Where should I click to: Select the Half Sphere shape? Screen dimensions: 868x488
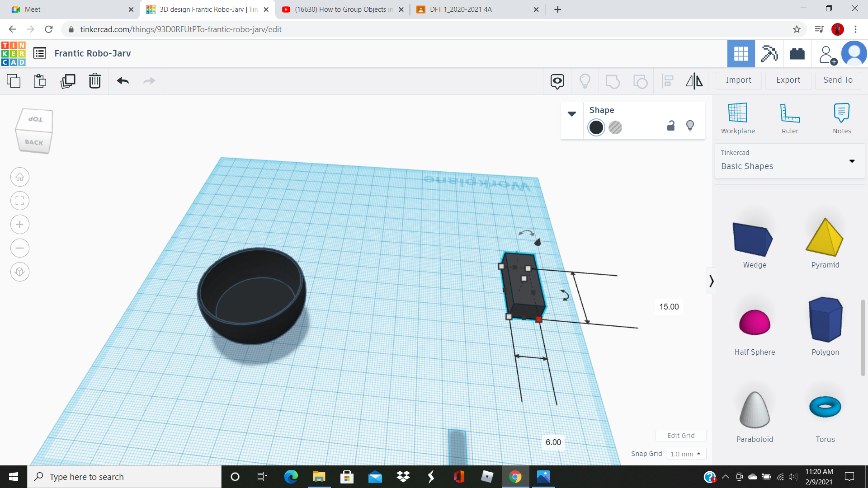(x=754, y=323)
